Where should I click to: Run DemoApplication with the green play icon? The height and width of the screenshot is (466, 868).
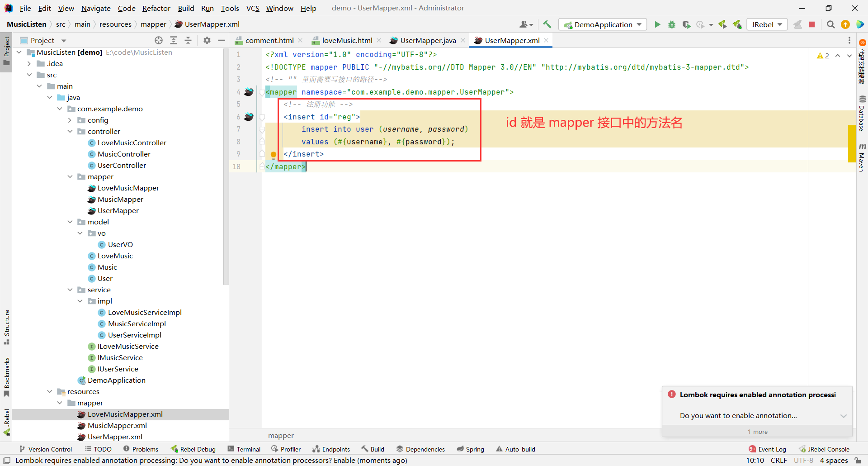coord(657,24)
